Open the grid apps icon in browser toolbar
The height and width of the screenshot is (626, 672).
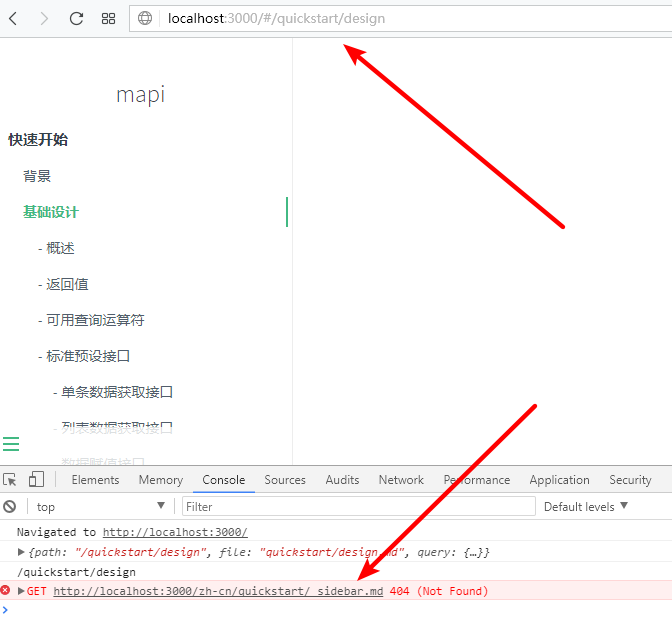pos(108,18)
